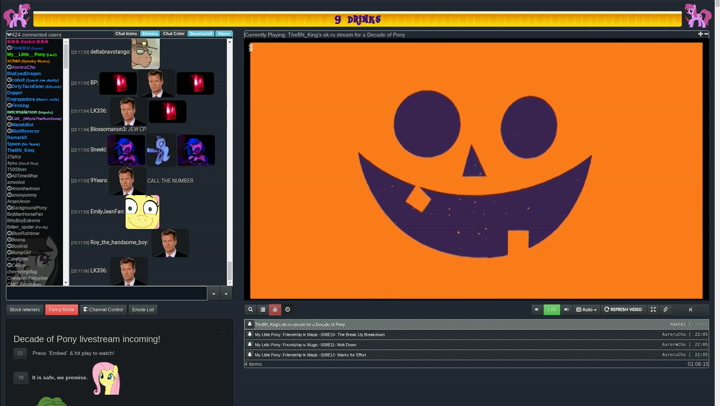Click the red playlist lock icon
The image size is (720, 406).
[275, 310]
